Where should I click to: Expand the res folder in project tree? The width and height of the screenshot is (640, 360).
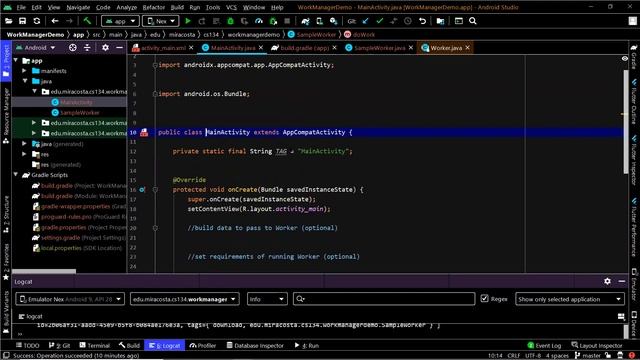[24, 154]
